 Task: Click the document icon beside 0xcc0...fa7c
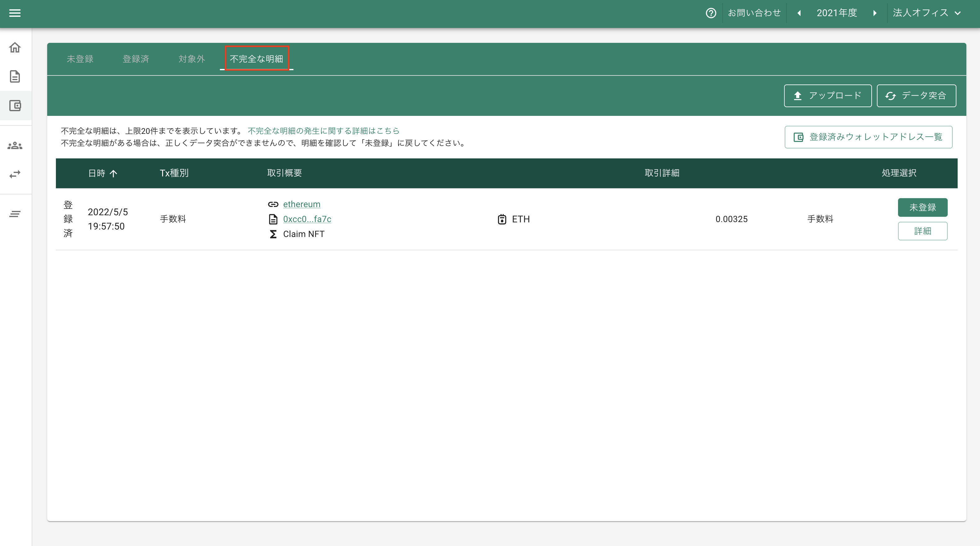click(x=273, y=219)
